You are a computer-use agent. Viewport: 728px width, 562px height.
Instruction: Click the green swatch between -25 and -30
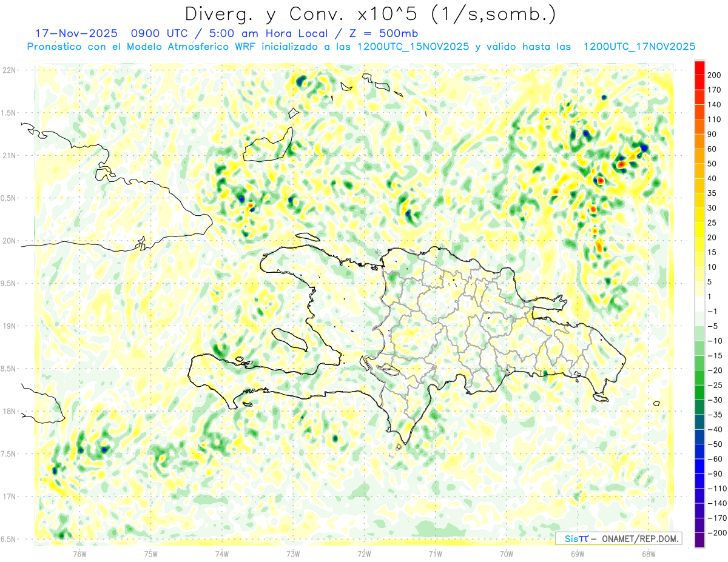pyautogui.click(x=699, y=392)
